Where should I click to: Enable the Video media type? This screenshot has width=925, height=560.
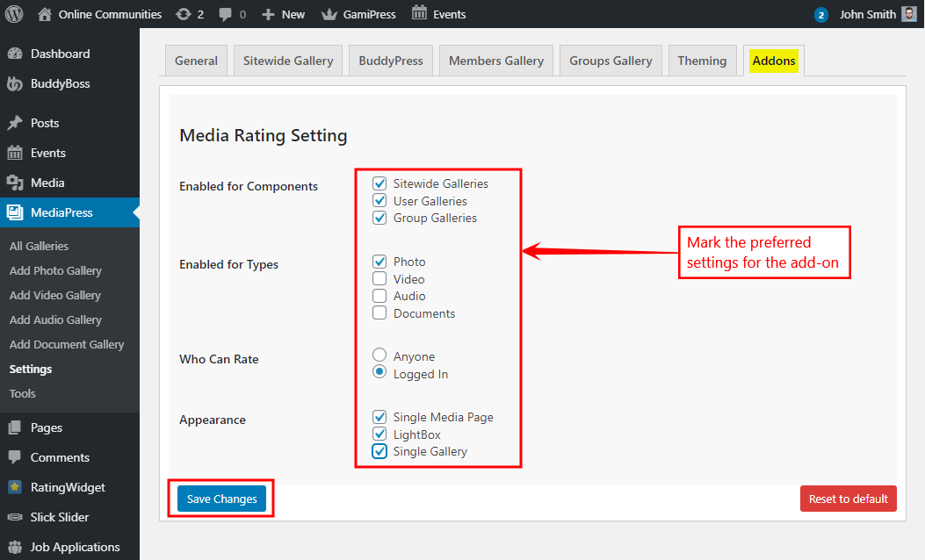[x=379, y=278]
